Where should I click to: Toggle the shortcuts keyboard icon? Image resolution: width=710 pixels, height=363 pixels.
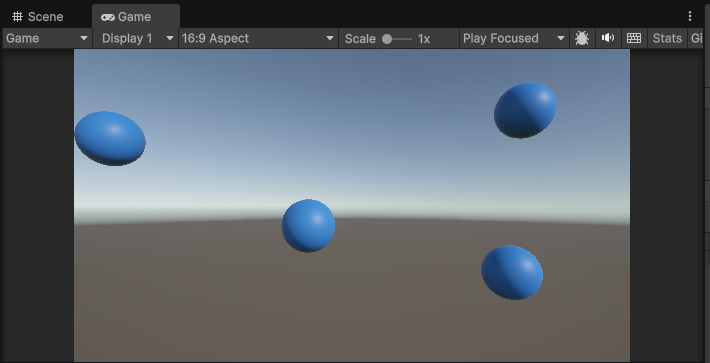633,38
